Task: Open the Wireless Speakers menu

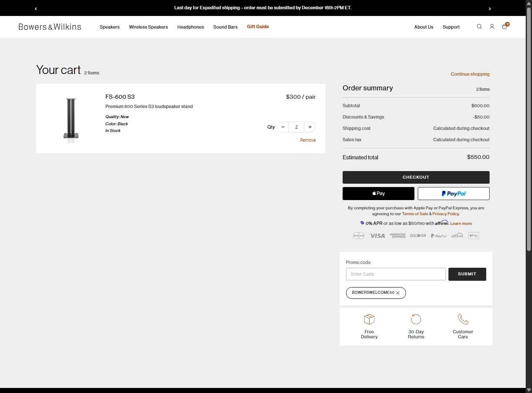Action: point(148,27)
